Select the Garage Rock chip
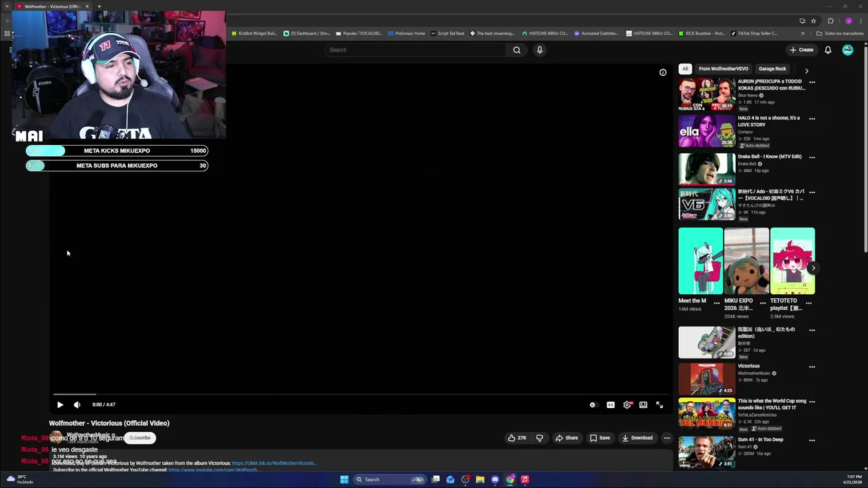The image size is (868, 488). [772, 68]
